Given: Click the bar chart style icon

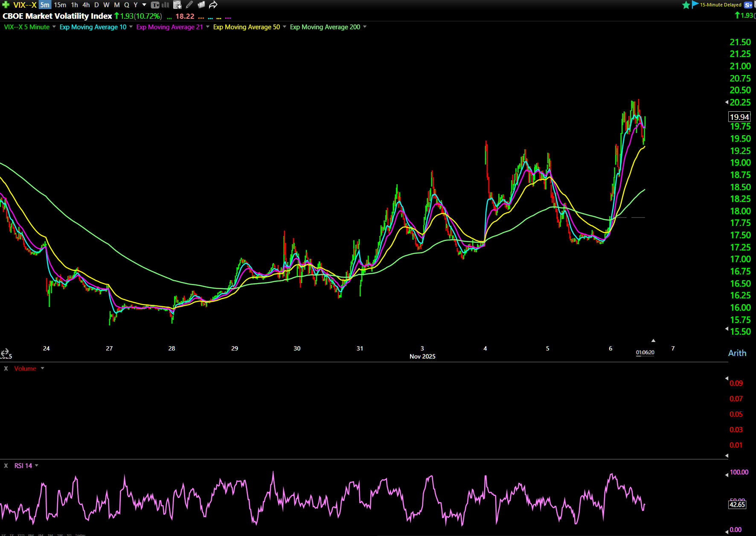Looking at the screenshot, I should [166, 5].
